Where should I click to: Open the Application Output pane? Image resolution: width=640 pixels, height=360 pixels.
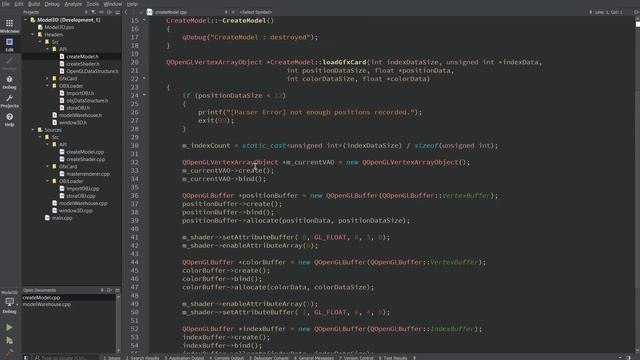[184, 358]
